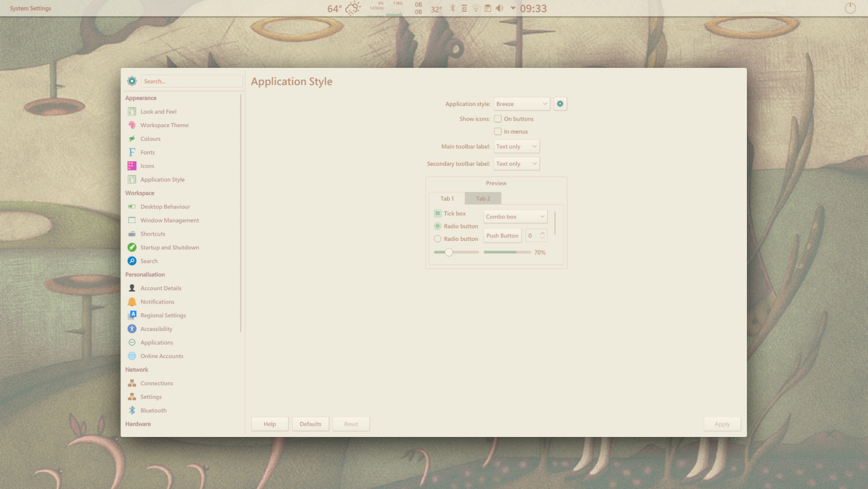Open the Fonts settings
The width and height of the screenshot is (868, 489).
(182, 153)
